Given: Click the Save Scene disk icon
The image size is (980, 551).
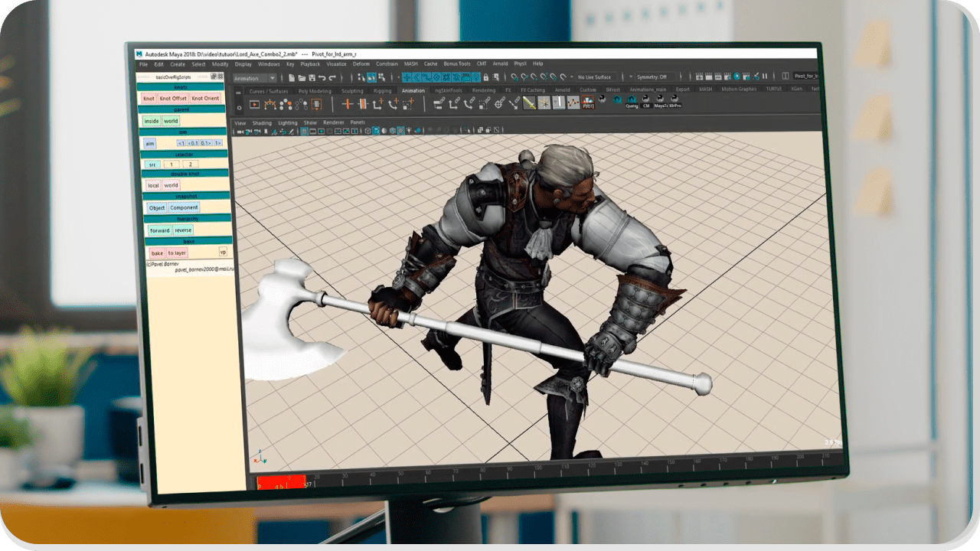Looking at the screenshot, I should [x=312, y=78].
